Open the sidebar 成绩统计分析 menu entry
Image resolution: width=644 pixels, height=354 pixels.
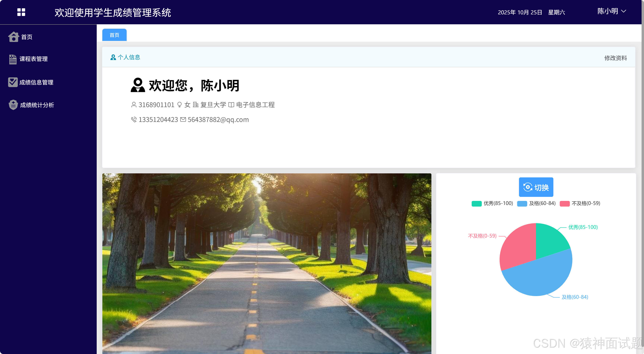coord(37,105)
